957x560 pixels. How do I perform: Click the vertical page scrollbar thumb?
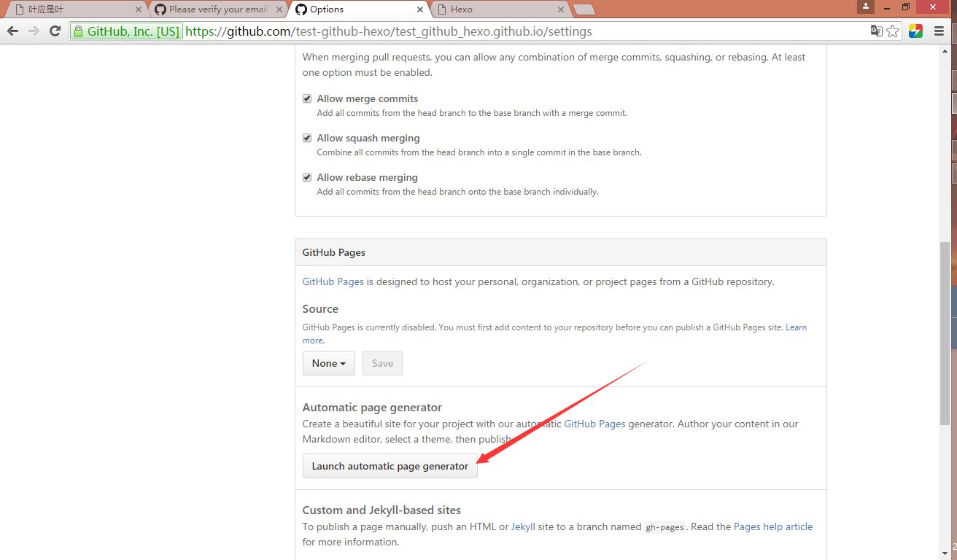pos(945,333)
